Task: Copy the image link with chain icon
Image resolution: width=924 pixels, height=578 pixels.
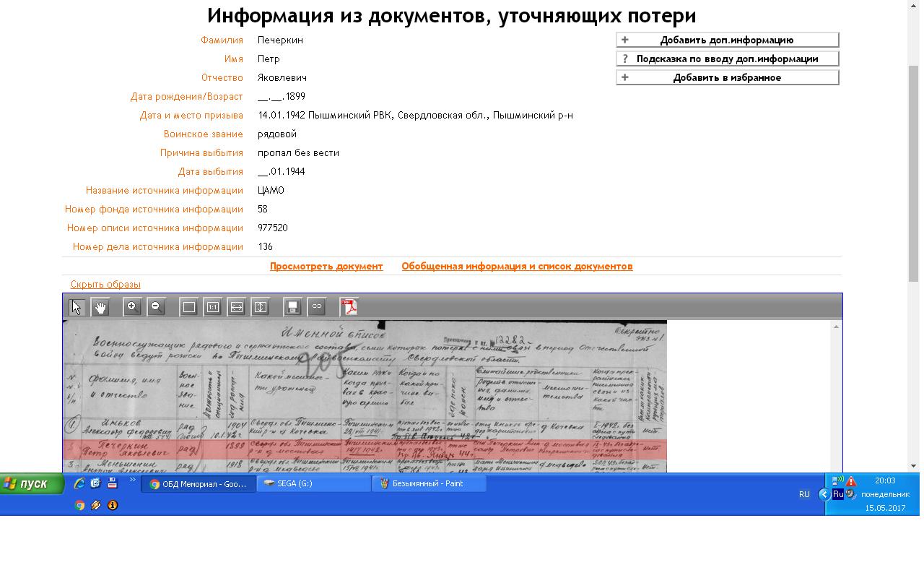Action: [x=316, y=307]
